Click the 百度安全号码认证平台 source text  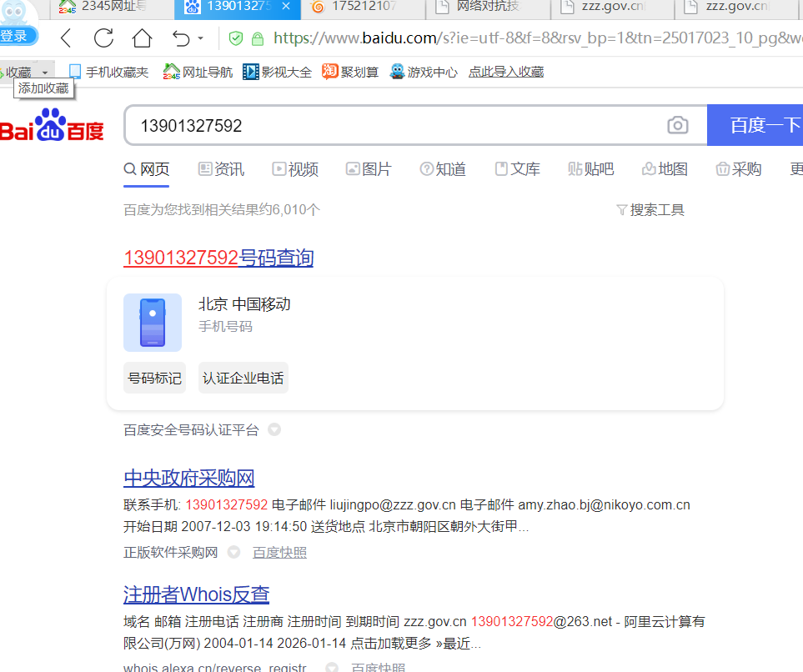click(x=192, y=429)
